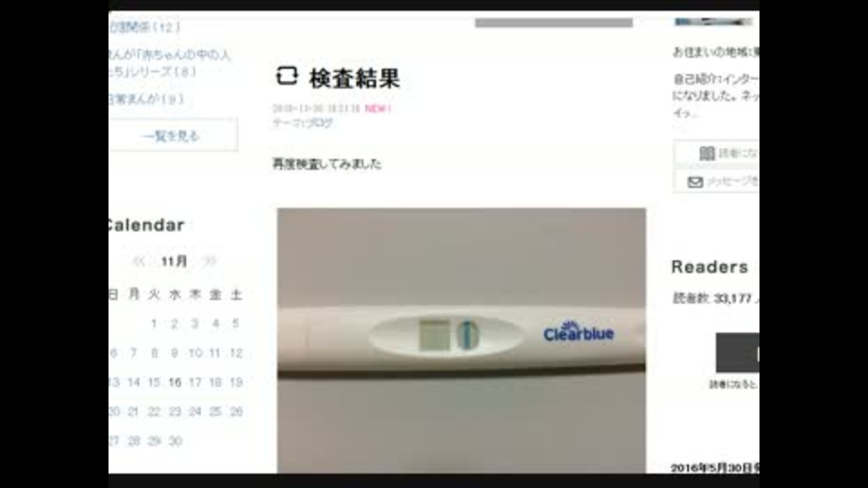Select calendar date 23
This screenshot has height=488, width=868.
point(175,412)
